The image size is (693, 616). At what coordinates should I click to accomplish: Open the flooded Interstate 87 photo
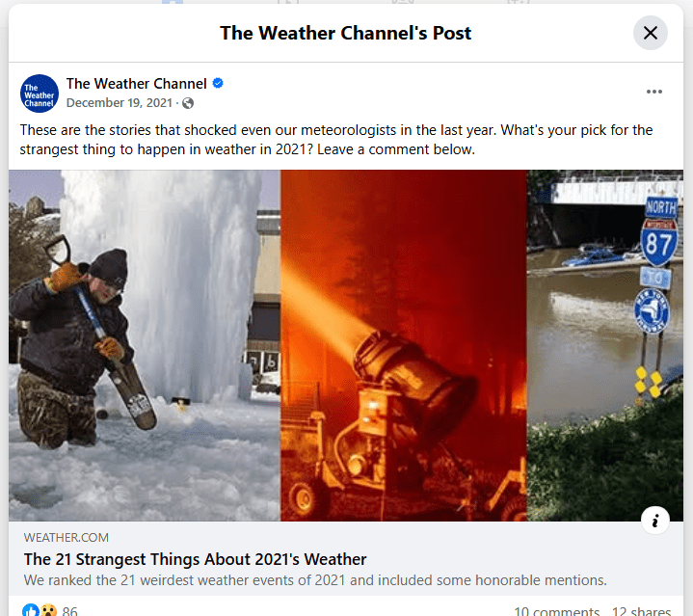pyautogui.click(x=605, y=345)
